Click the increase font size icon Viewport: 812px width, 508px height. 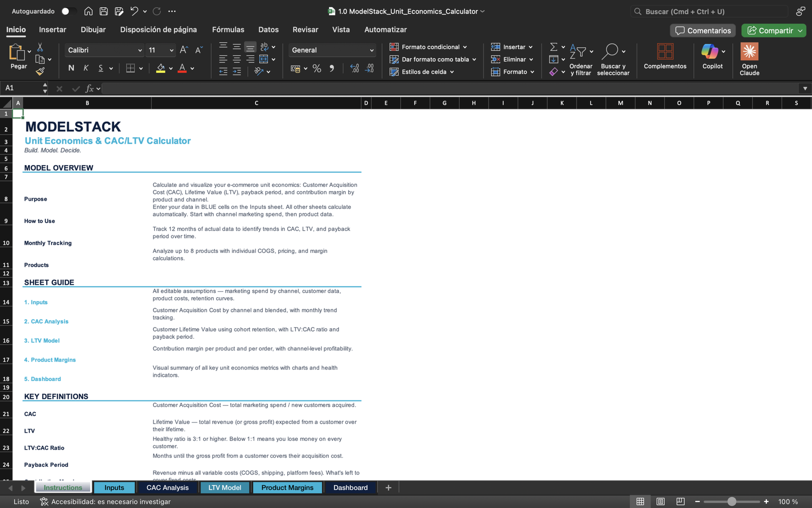point(184,50)
